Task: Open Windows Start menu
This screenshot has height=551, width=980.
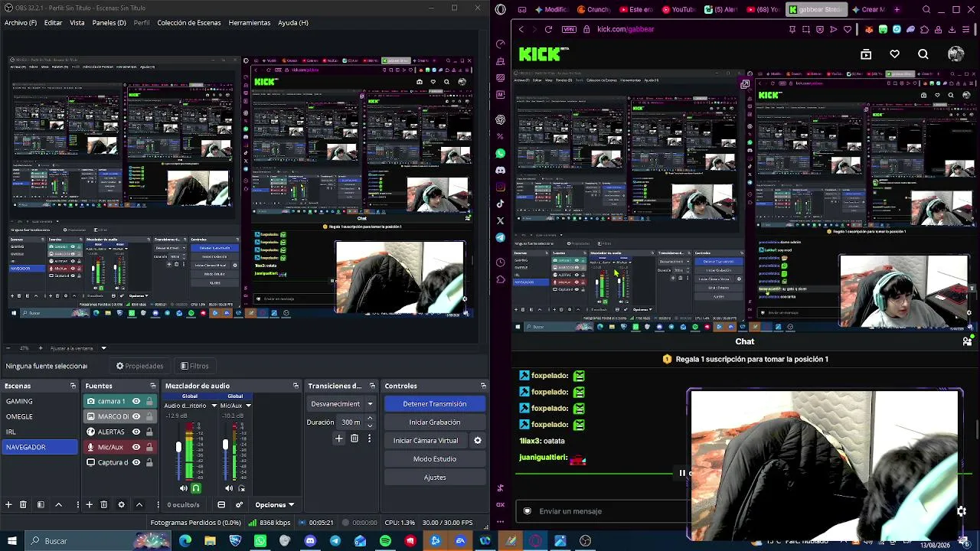Action: tap(13, 541)
